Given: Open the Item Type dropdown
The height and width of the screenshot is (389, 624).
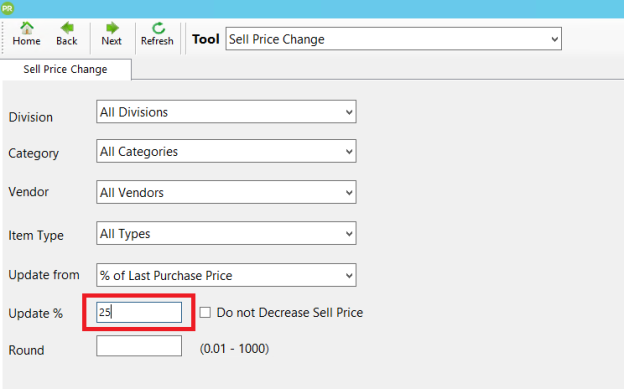Looking at the screenshot, I should (x=226, y=233).
